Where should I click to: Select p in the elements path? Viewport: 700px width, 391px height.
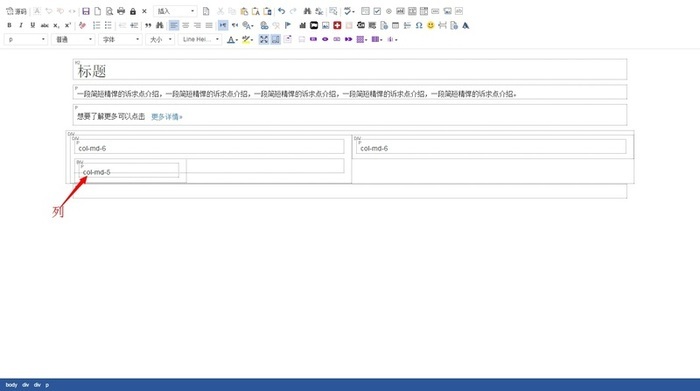pyautogui.click(x=47, y=385)
